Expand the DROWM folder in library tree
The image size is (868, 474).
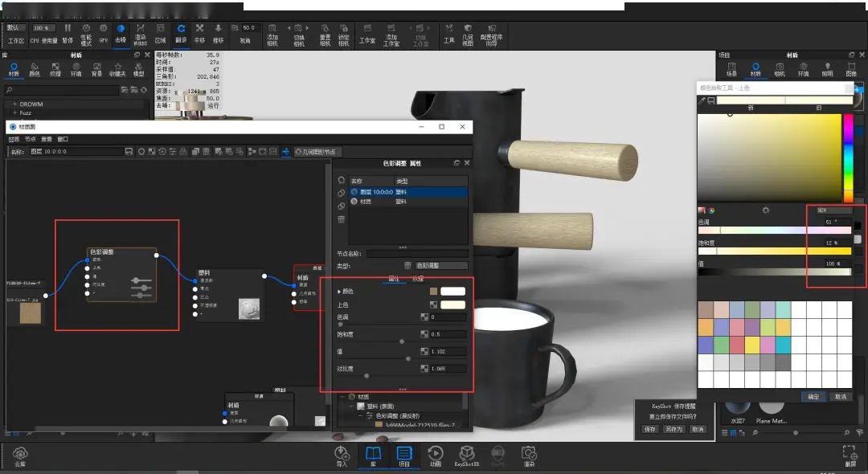[14, 104]
